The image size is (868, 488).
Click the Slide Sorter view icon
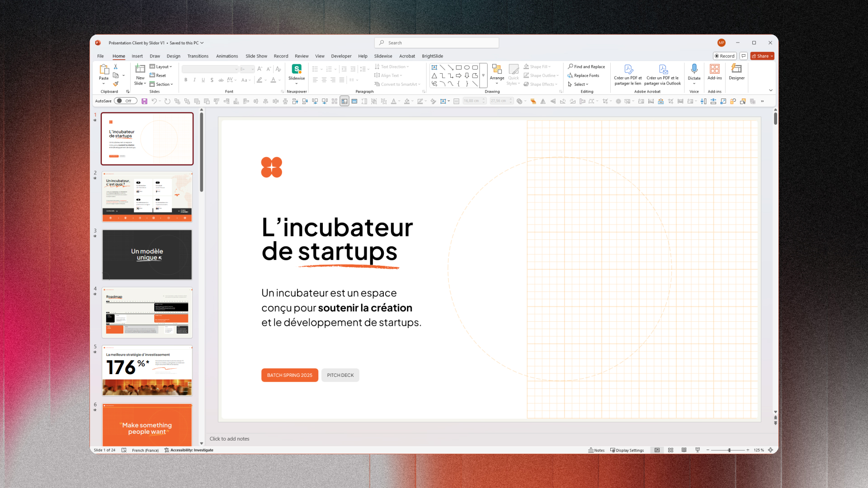[670, 450]
